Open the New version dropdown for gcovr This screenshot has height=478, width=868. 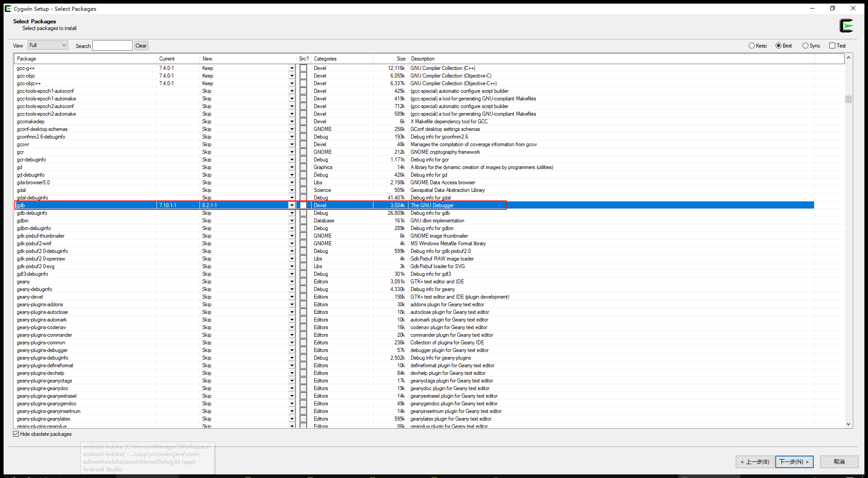292,144
